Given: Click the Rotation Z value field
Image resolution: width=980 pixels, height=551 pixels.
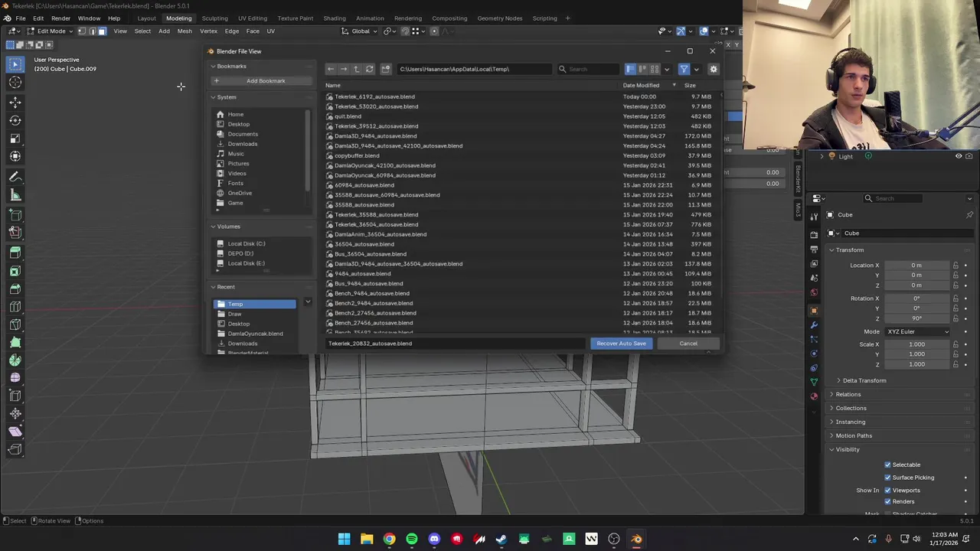Looking at the screenshot, I should [916, 318].
